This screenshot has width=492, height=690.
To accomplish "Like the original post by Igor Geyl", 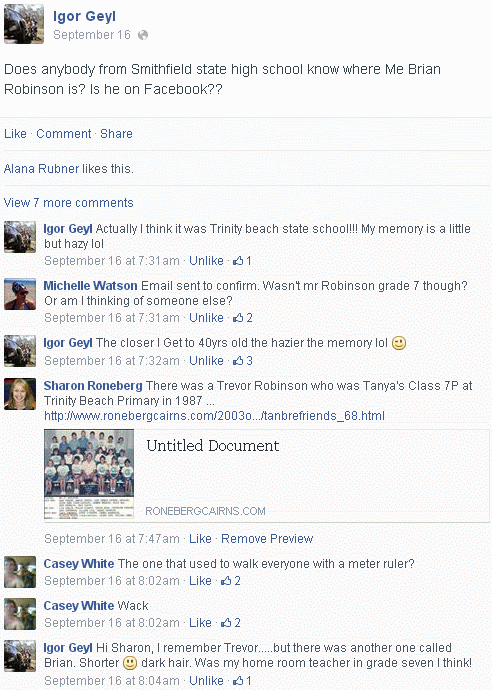I will pyautogui.click(x=15, y=134).
